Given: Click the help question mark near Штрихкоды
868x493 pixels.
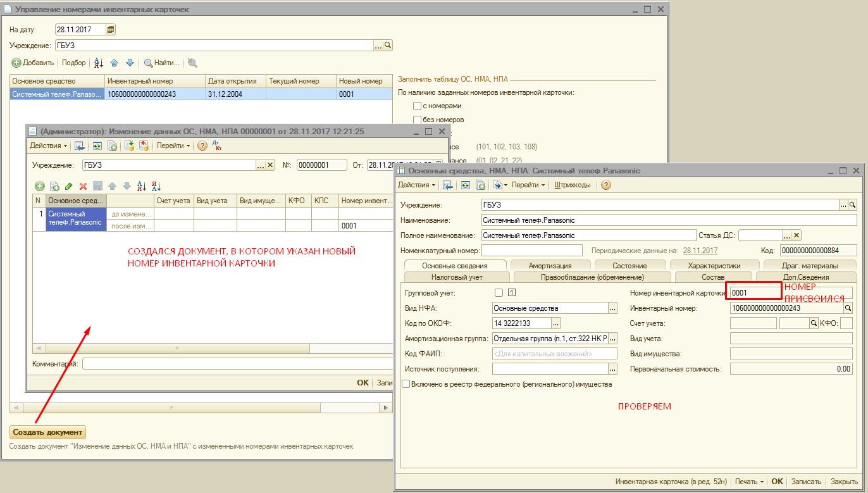Looking at the screenshot, I should pyautogui.click(x=605, y=185).
